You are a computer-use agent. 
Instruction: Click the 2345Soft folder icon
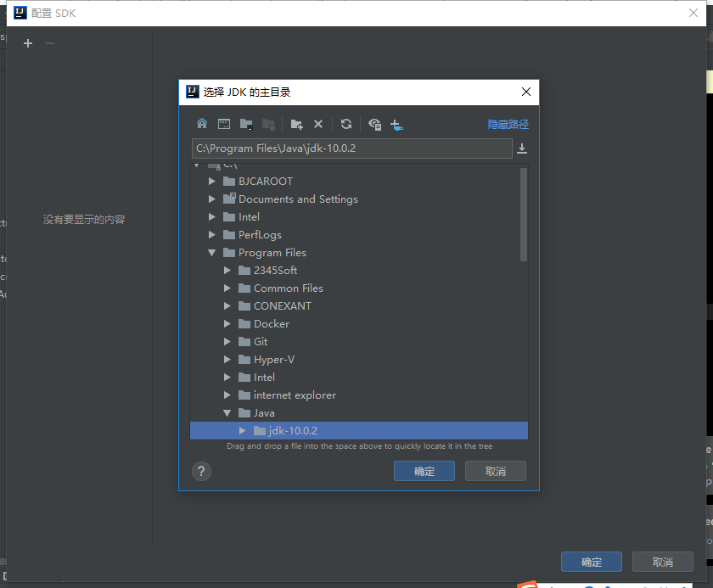pos(244,271)
